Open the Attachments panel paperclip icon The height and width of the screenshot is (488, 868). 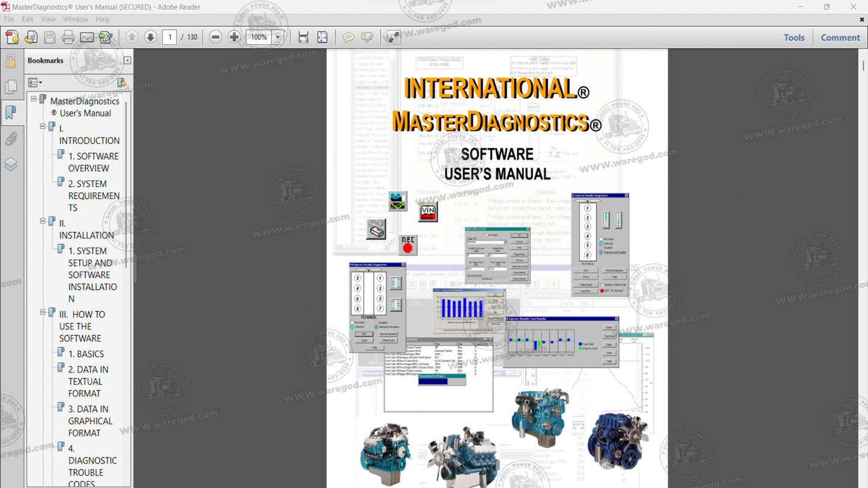(11, 138)
